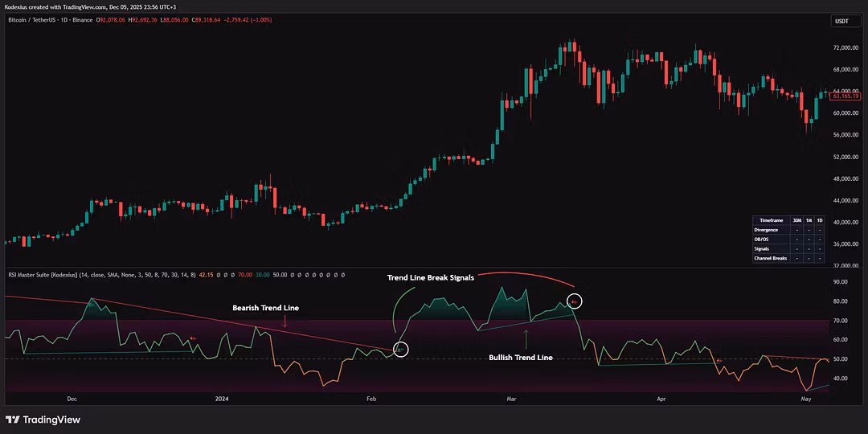
Task: Click the red current price tag 63,185.19
Action: 845,96
